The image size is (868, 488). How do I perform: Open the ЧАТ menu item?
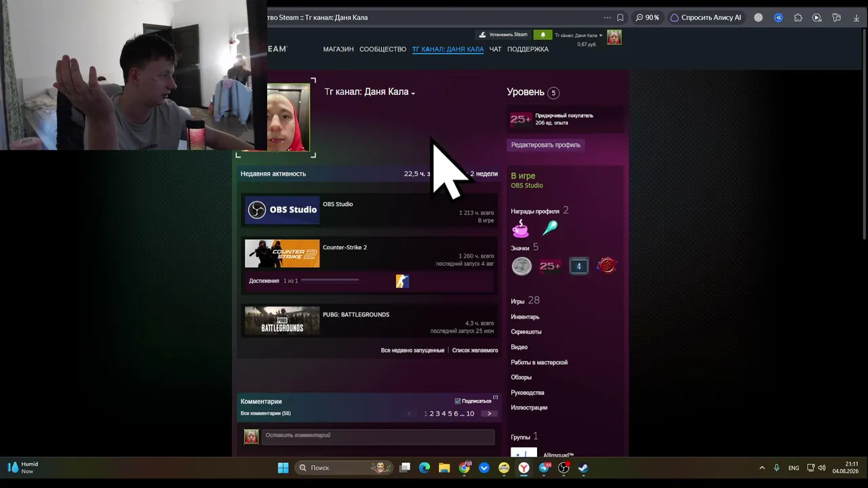click(496, 49)
